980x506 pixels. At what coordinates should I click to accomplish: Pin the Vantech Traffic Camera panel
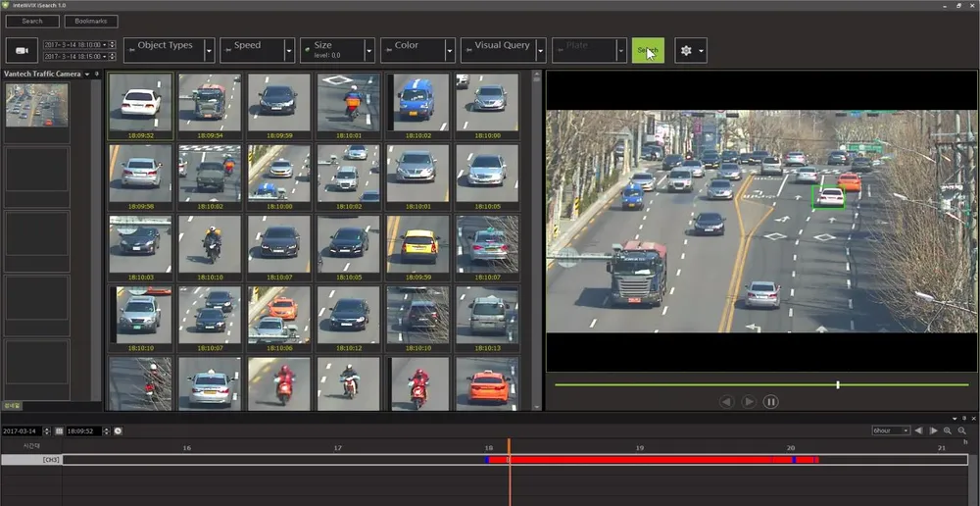97,75
